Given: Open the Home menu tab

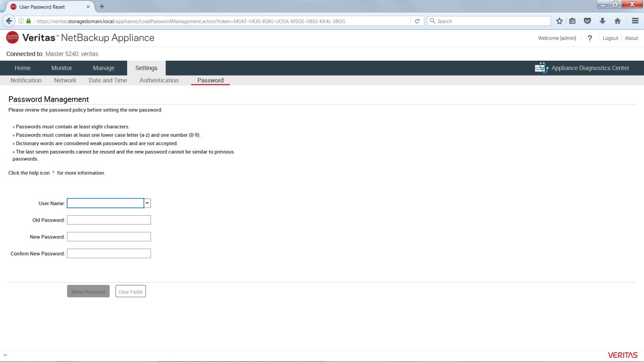Looking at the screenshot, I should [x=23, y=68].
